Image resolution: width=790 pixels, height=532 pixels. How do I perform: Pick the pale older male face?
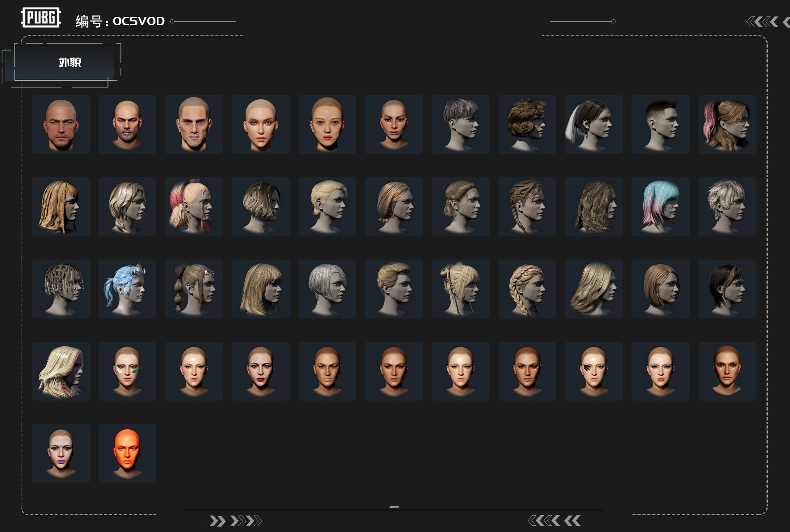point(194,124)
